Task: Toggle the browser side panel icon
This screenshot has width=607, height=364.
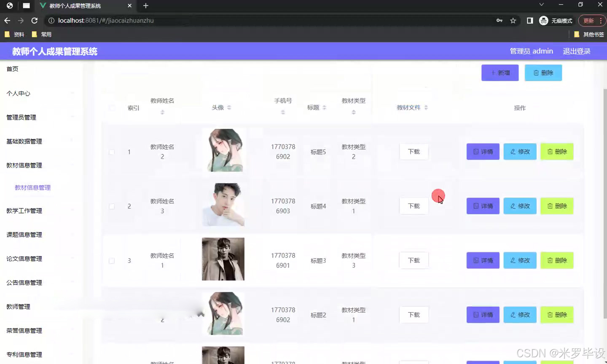Action: coord(530,20)
